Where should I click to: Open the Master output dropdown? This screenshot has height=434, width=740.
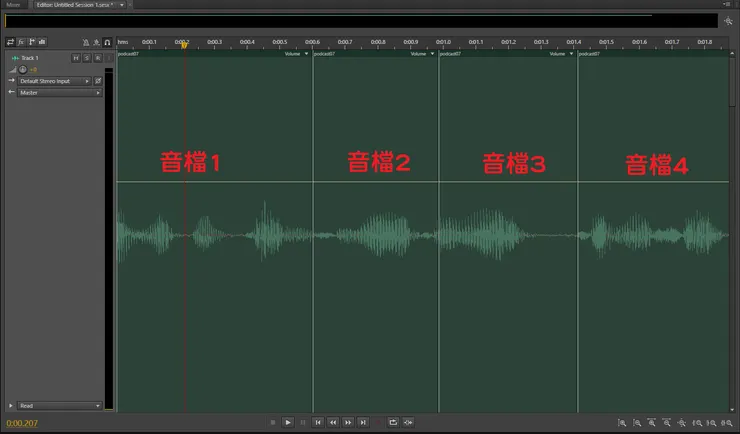(60, 93)
